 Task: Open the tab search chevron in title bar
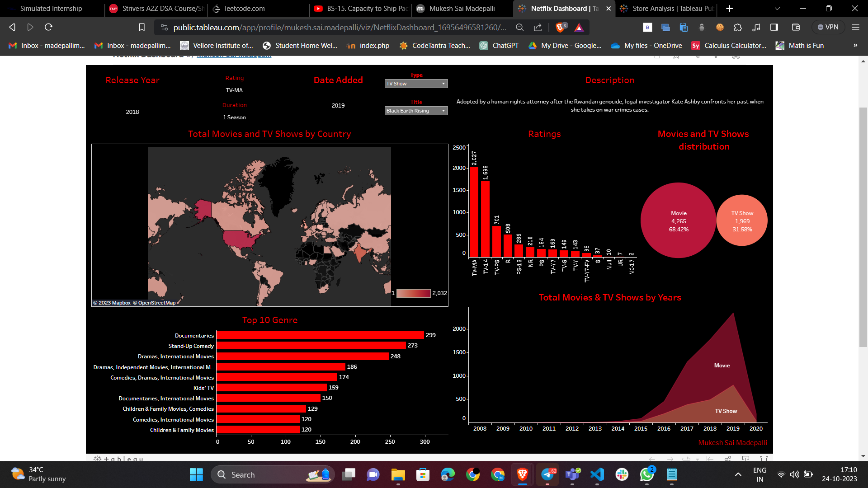click(777, 8)
